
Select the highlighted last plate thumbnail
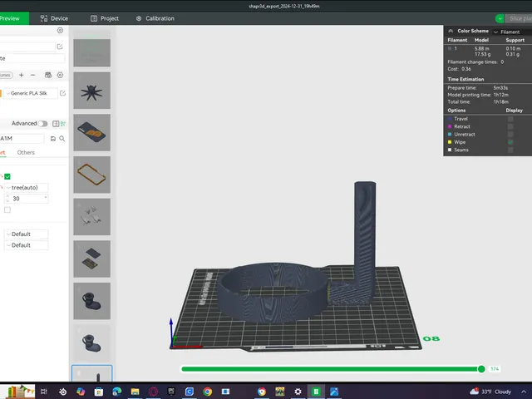click(92, 373)
